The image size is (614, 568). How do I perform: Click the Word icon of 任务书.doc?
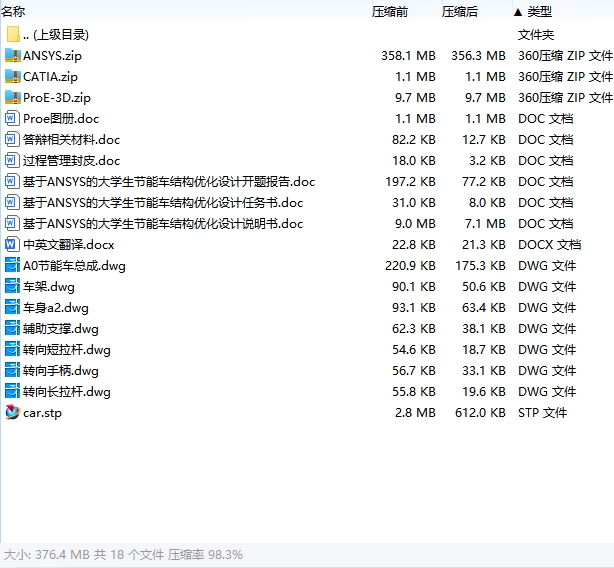tap(12, 203)
